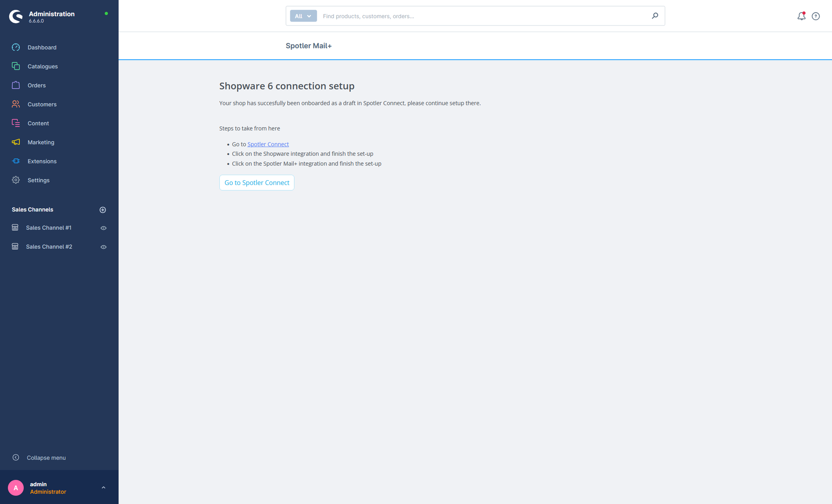The width and height of the screenshot is (832, 504).
Task: Toggle eye icon for Sales Channel #2
Action: click(104, 247)
